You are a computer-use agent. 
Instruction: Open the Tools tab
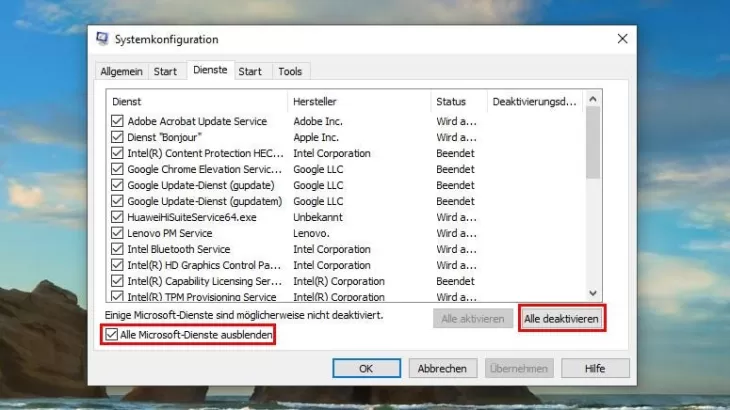pos(290,71)
